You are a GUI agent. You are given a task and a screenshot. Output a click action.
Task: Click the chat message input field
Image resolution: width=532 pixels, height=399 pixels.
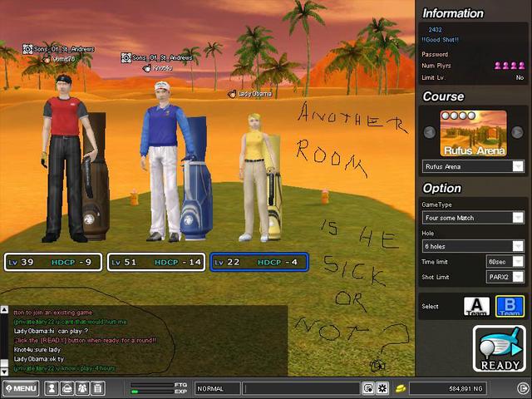301,388
